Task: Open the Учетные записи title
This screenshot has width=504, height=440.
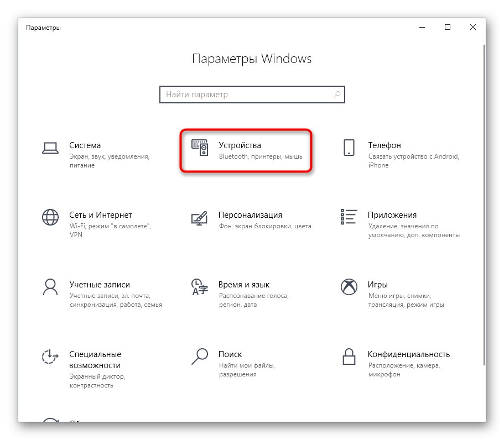Action: point(100,285)
